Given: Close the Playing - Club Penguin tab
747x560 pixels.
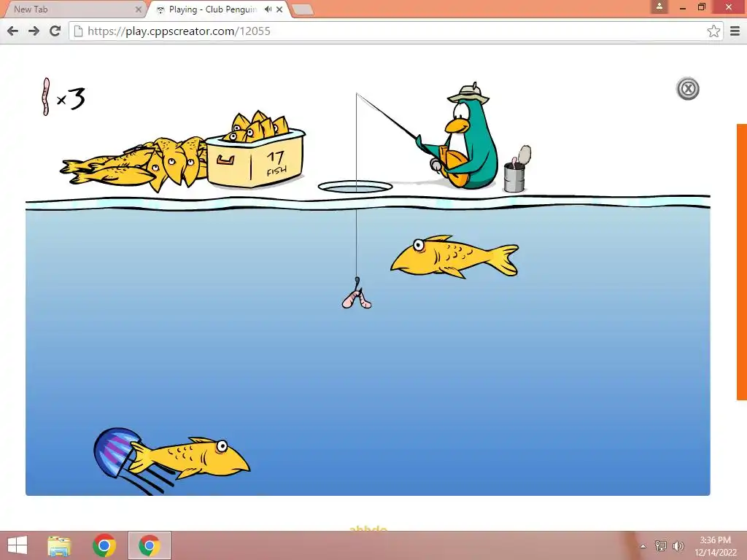Looking at the screenshot, I should tap(279, 9).
